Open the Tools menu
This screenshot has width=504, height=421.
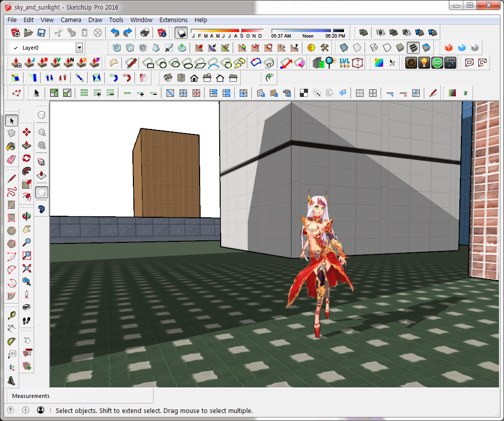click(116, 20)
